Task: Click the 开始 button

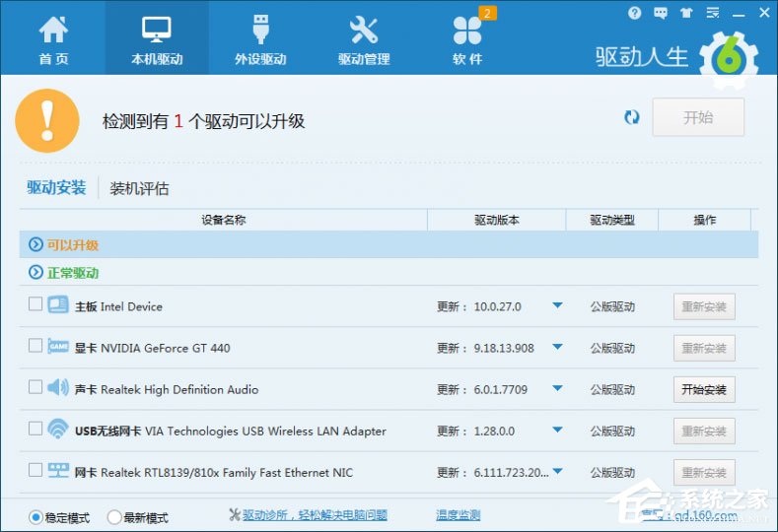Action: point(698,117)
